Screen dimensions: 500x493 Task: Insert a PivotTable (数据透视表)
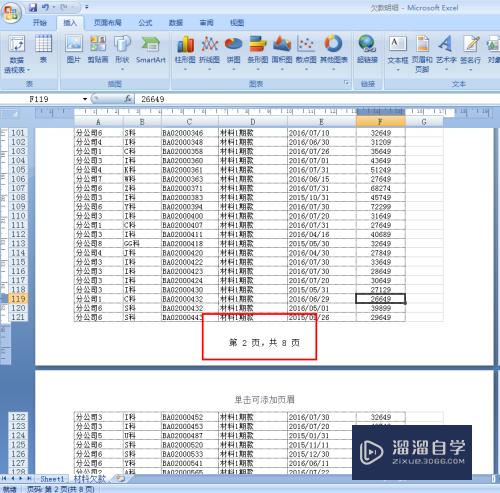click(x=17, y=54)
